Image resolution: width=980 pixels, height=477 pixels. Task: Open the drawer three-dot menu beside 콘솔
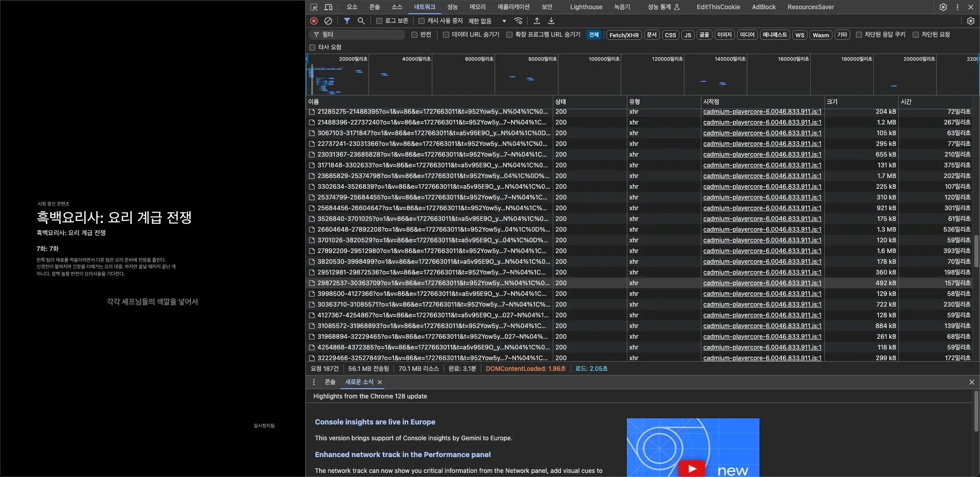coord(314,382)
